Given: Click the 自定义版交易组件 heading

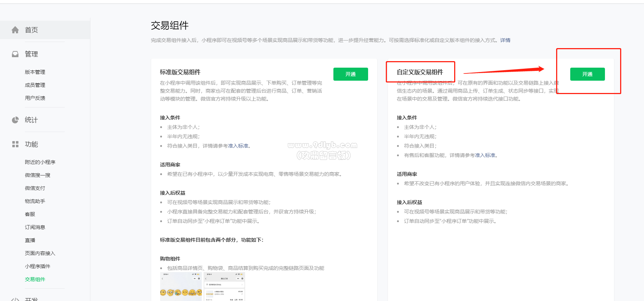Looking at the screenshot, I should [420, 72].
